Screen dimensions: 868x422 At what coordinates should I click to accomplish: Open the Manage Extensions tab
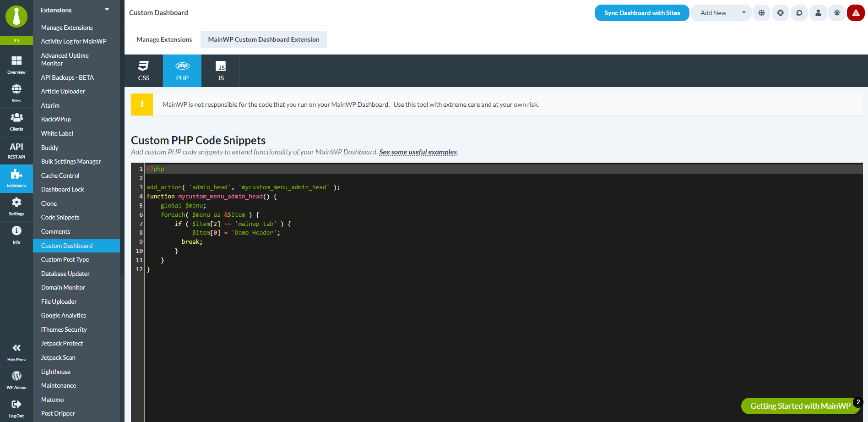[164, 39]
